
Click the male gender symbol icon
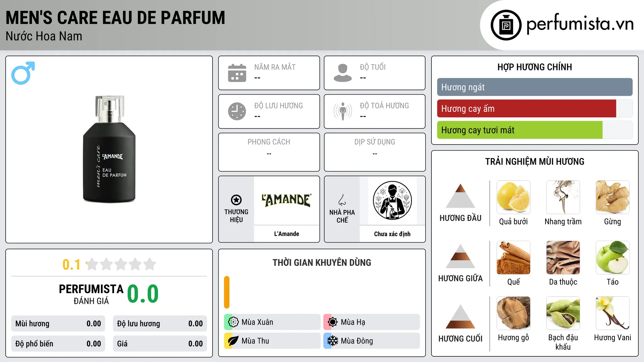23,73
